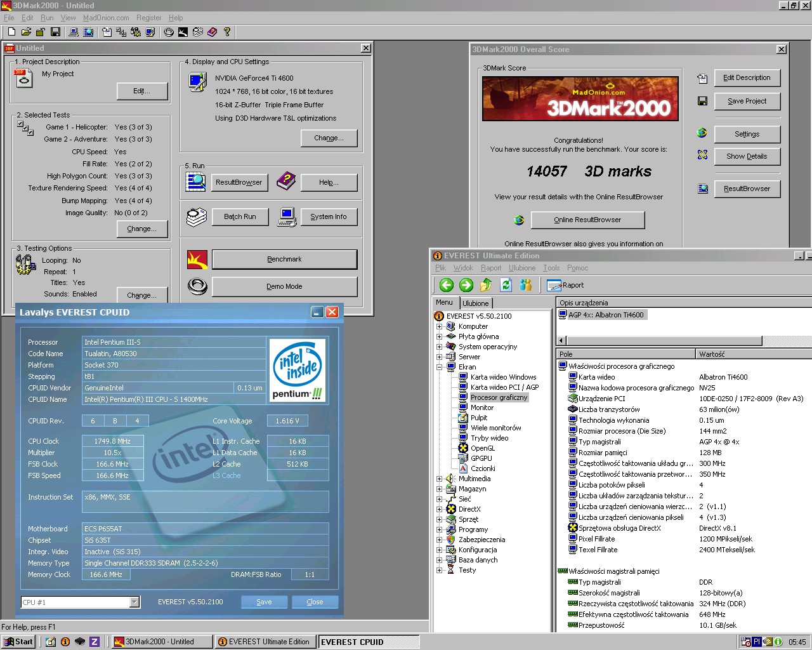Click the two-people users icon in EVEREST toolbar
Viewport: 812px width, 650px height.
pos(525,285)
